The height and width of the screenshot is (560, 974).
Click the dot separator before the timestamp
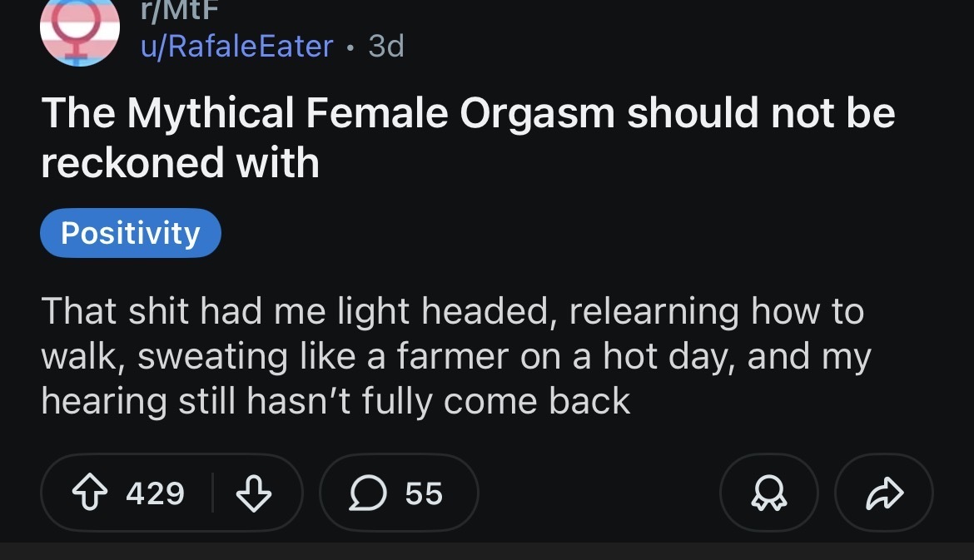(x=351, y=47)
